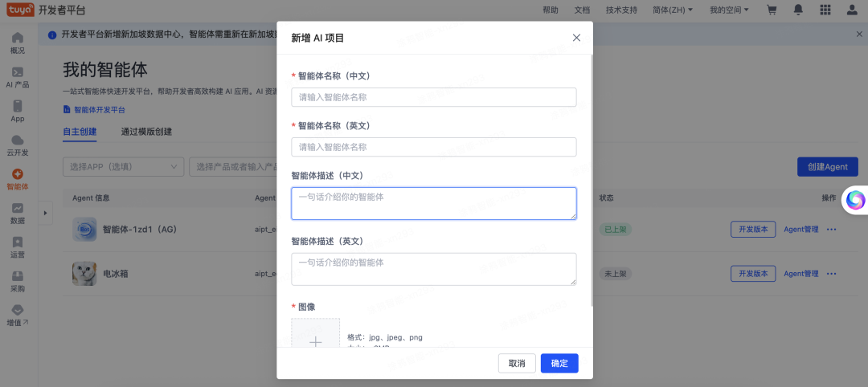This screenshot has height=387, width=868.
Task: Expand 我的空间 dropdown menu
Action: (729, 10)
